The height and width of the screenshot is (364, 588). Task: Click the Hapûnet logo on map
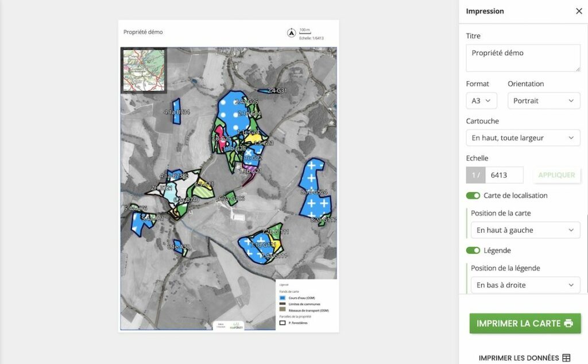[237, 326]
